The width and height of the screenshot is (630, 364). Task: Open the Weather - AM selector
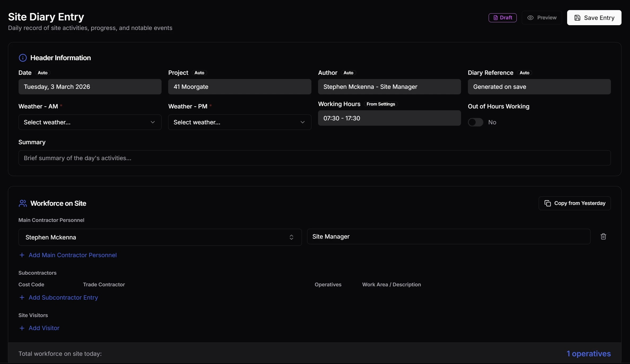click(x=90, y=122)
